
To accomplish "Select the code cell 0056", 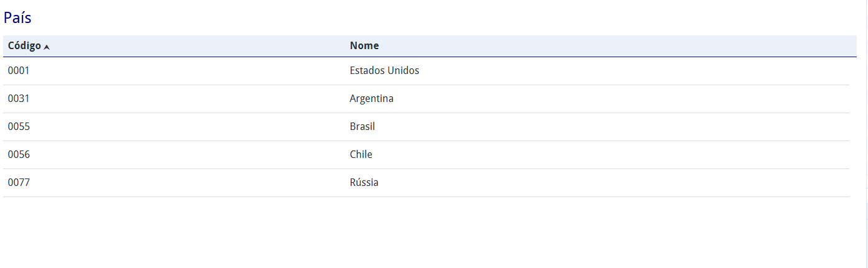I will (x=19, y=155).
